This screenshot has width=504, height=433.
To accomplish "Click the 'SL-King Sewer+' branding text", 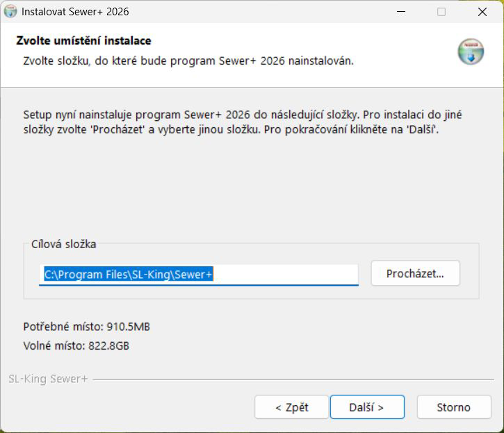I will click(48, 379).
